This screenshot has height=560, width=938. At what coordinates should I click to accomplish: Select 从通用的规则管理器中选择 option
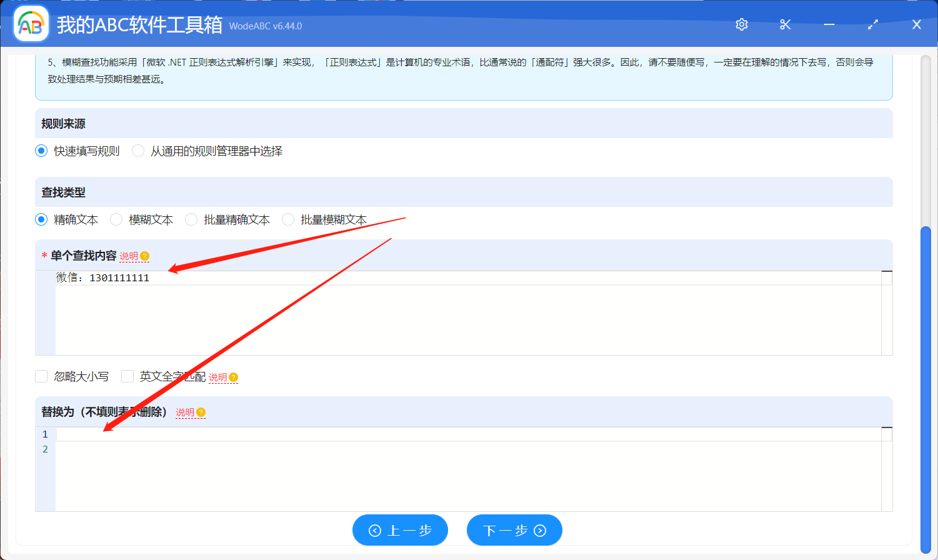139,151
